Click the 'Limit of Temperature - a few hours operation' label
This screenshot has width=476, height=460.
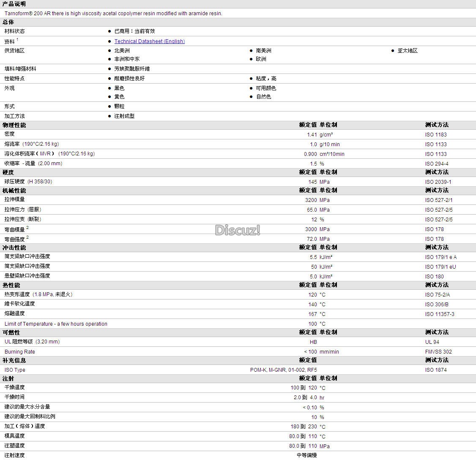pyautogui.click(x=56, y=324)
